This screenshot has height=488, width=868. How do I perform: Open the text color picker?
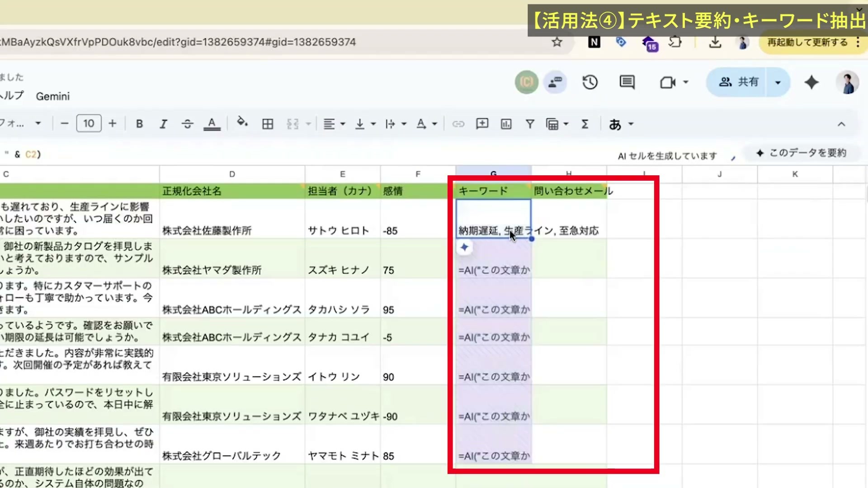pyautogui.click(x=212, y=124)
